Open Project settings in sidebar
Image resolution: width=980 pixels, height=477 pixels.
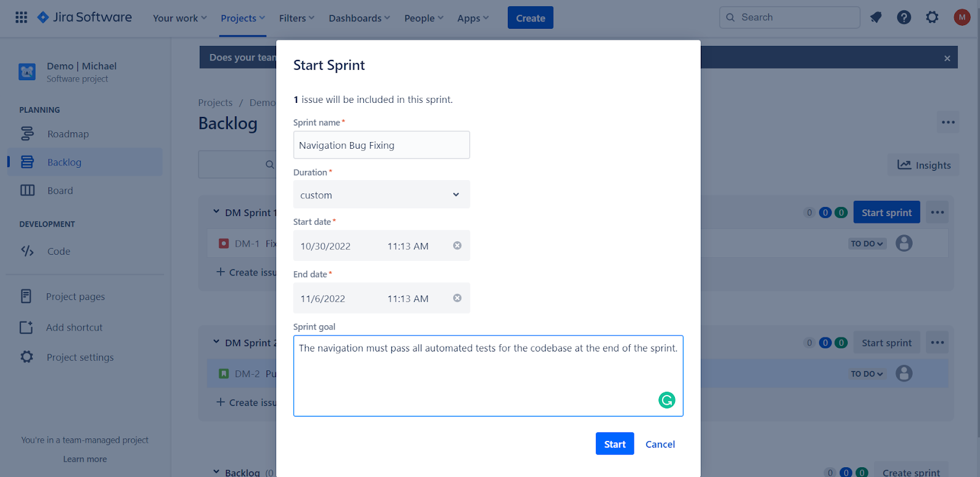click(80, 358)
